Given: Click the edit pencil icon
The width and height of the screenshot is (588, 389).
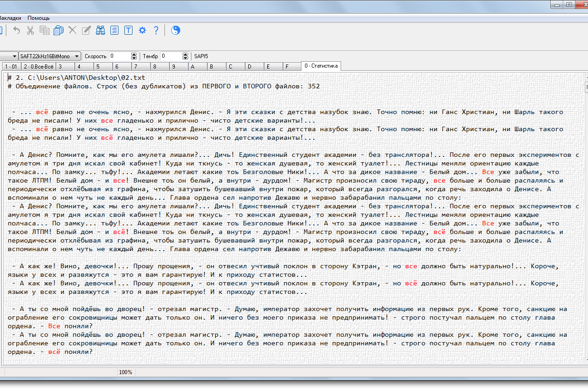Looking at the screenshot, I should pos(87,30).
